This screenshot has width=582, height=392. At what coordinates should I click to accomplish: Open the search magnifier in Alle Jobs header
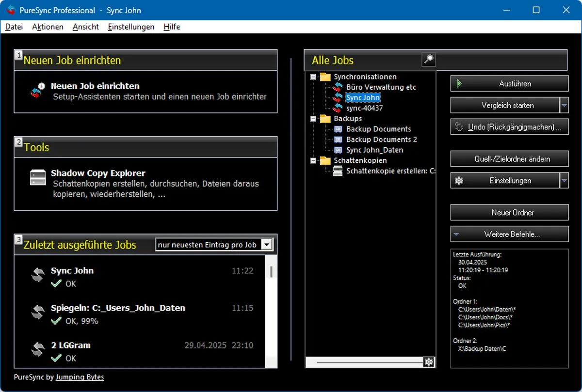[x=428, y=60]
